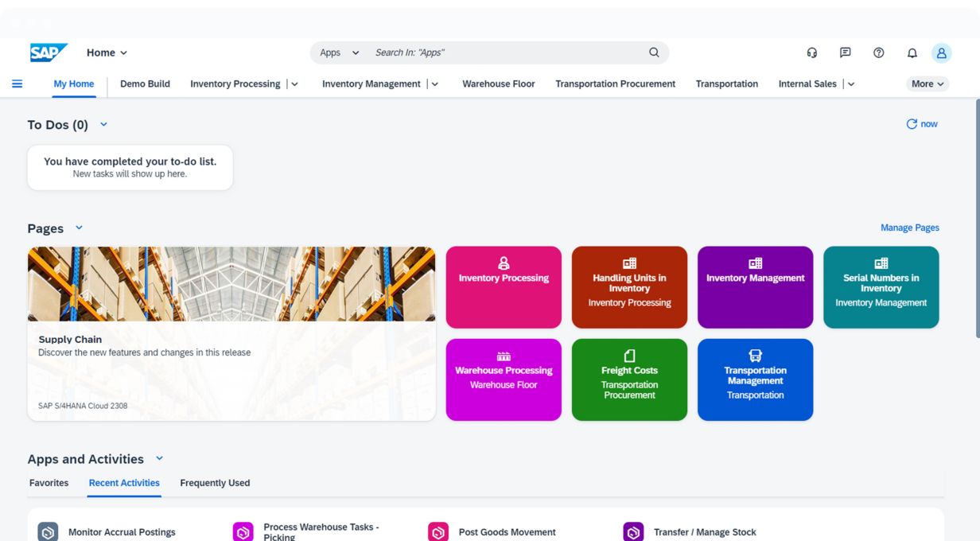Expand the Inventory Processing menu arrow
The width and height of the screenshot is (980, 541).
pos(295,84)
